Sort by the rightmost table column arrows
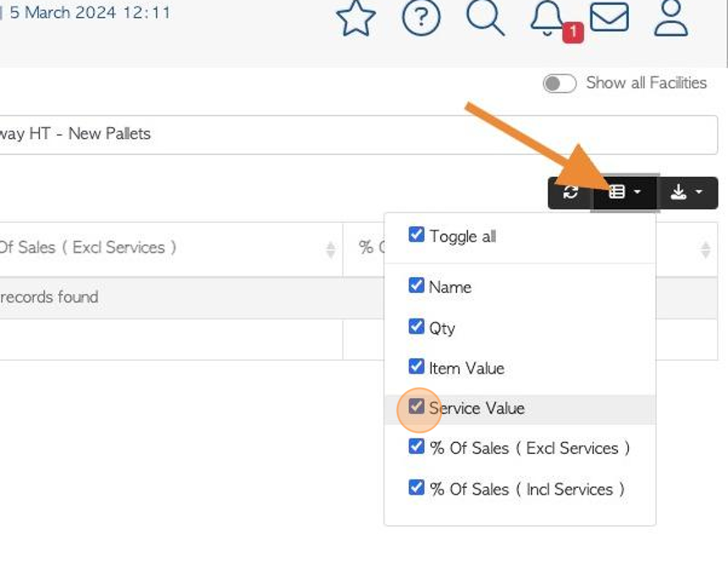 [705, 250]
